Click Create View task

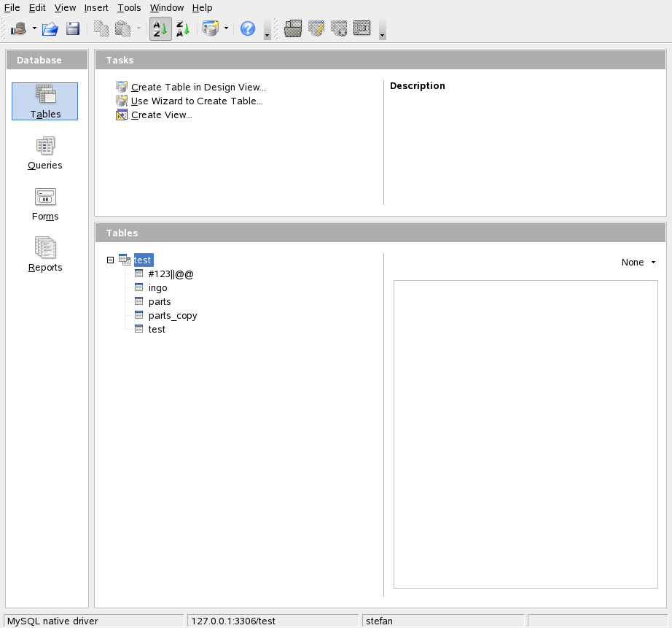(x=161, y=115)
